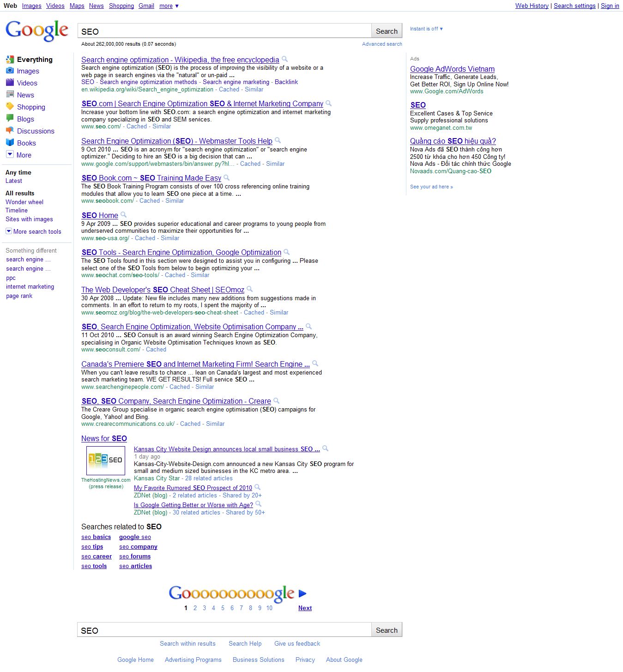Click preview magnifier beside Is Google Getting Better
The height and width of the screenshot is (672, 623).
(x=259, y=504)
